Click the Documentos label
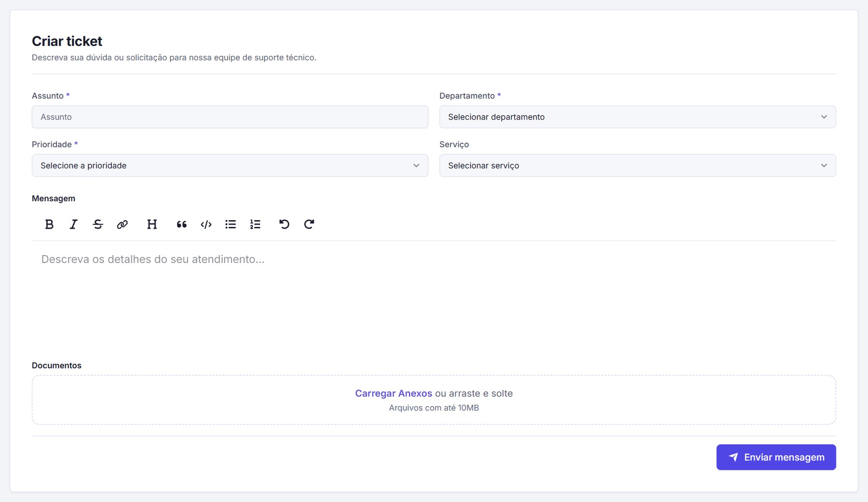The height and width of the screenshot is (502, 868). tap(56, 365)
